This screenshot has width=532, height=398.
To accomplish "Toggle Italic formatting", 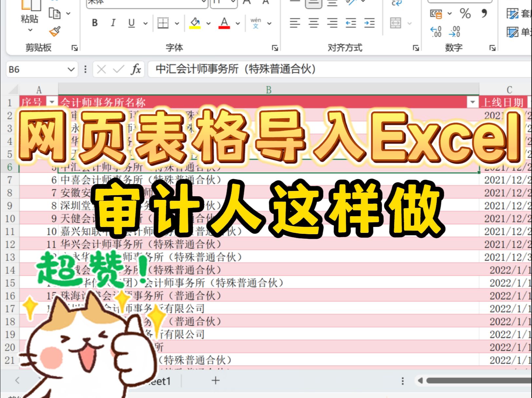I will pos(113,23).
